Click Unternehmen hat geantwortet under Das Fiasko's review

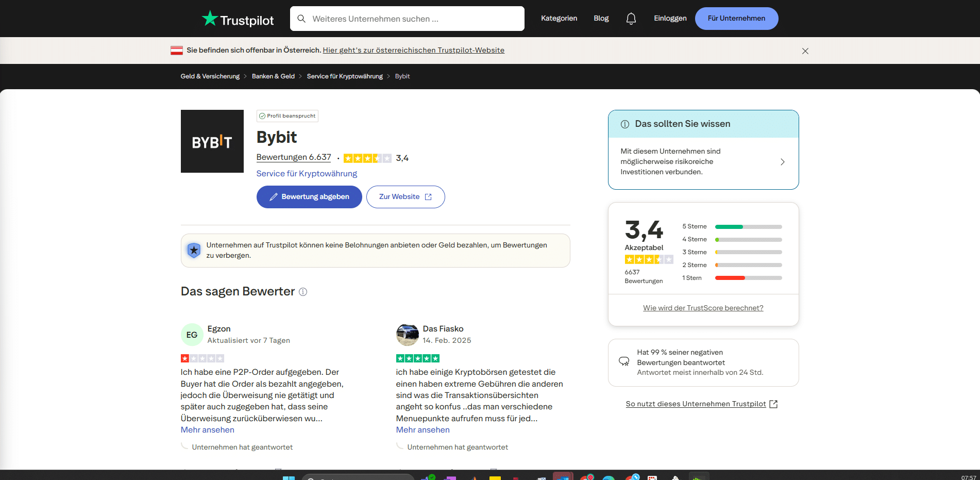(458, 448)
